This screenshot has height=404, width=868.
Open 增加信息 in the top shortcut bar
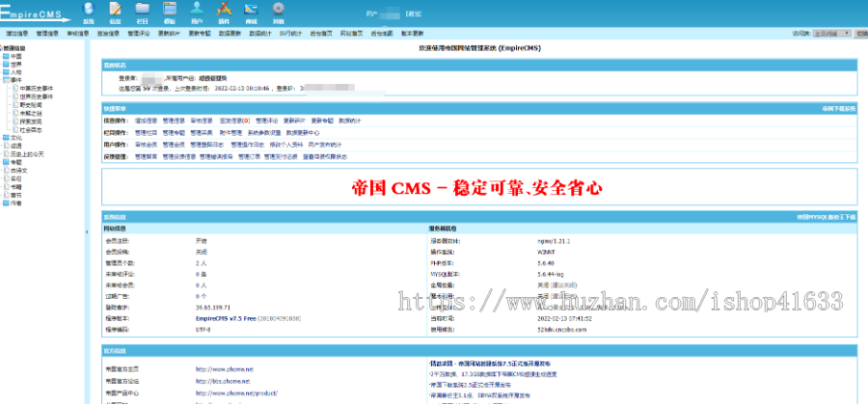(17, 33)
